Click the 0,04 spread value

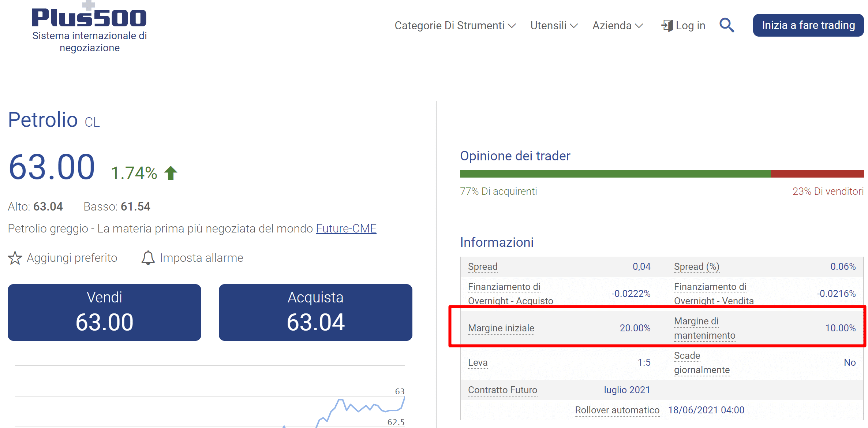tap(641, 267)
